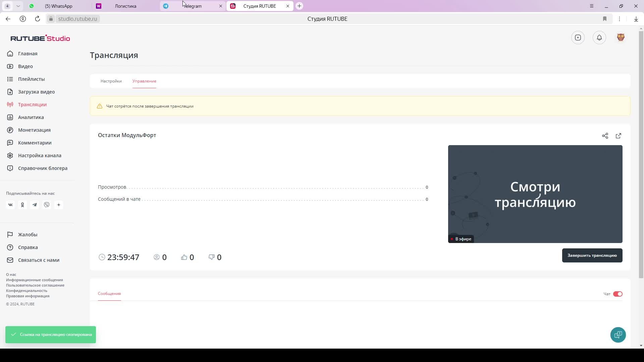
Task: Toggle the Чат switch off
Action: (618, 294)
